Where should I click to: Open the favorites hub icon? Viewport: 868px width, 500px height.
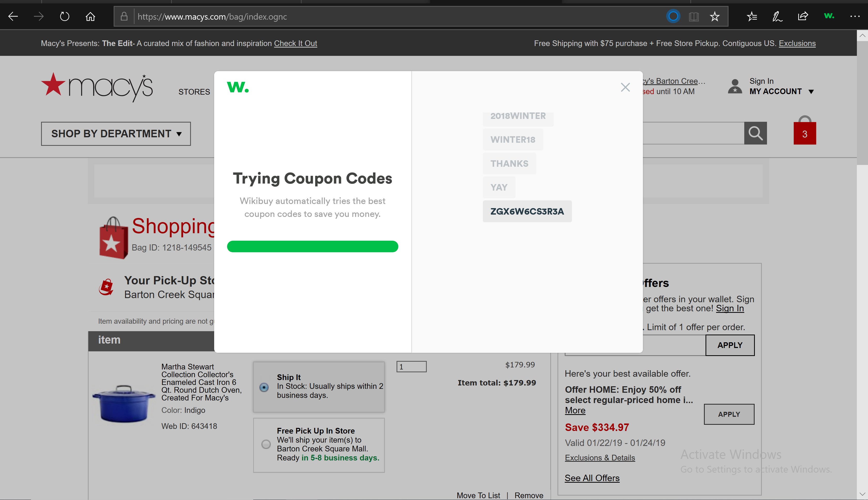click(752, 17)
